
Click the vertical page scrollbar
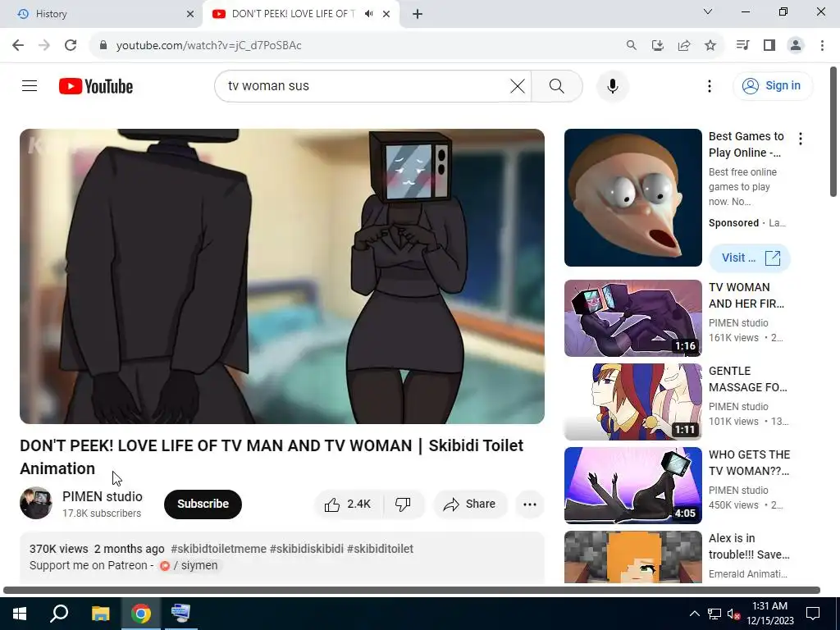coord(833,131)
